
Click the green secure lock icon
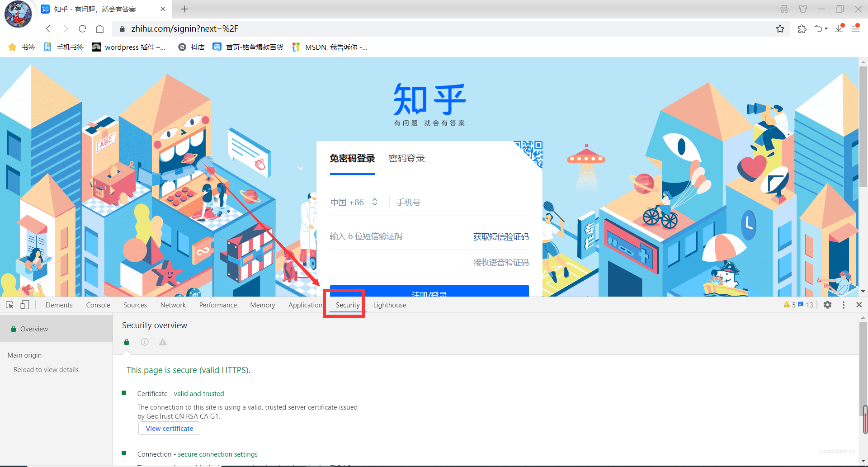coord(127,342)
